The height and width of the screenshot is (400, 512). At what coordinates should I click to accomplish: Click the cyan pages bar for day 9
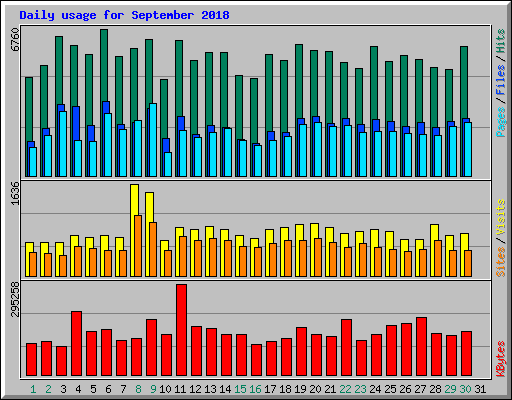click(153, 140)
